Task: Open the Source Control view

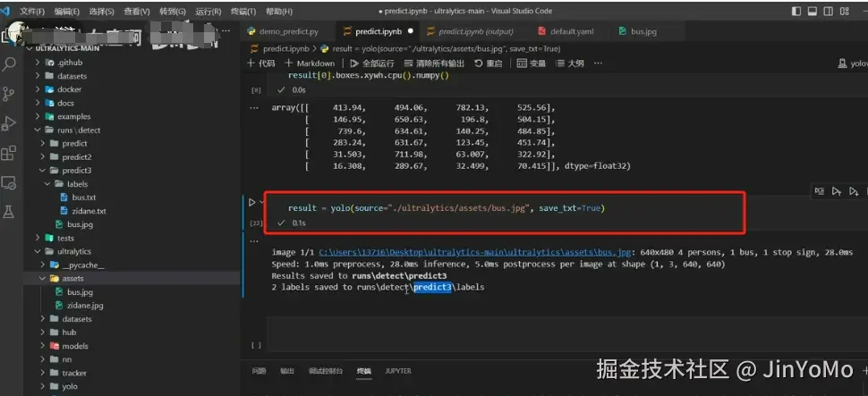Action: coord(9,94)
